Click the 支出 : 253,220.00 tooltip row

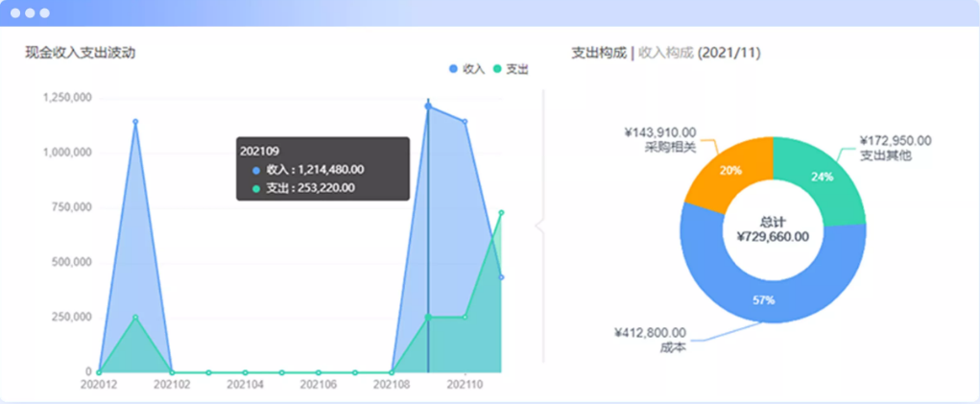[303, 188]
